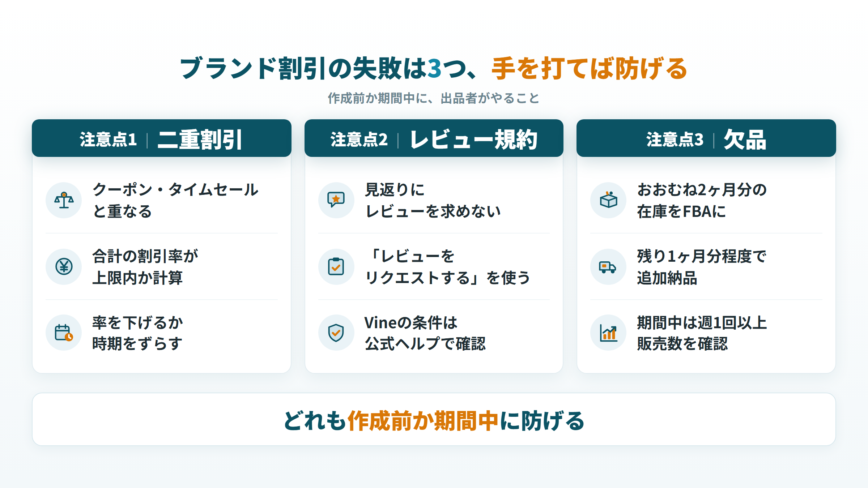
Task: Select the 注意点3 欠品 header
Action: click(x=706, y=138)
